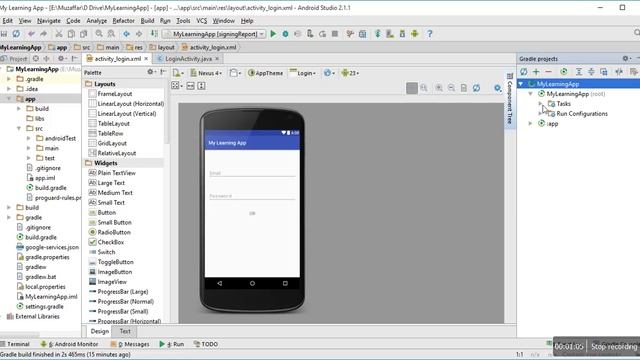The width and height of the screenshot is (640, 360).
Task: Open Find magnifier in main toolbar
Action: [x=99, y=34]
